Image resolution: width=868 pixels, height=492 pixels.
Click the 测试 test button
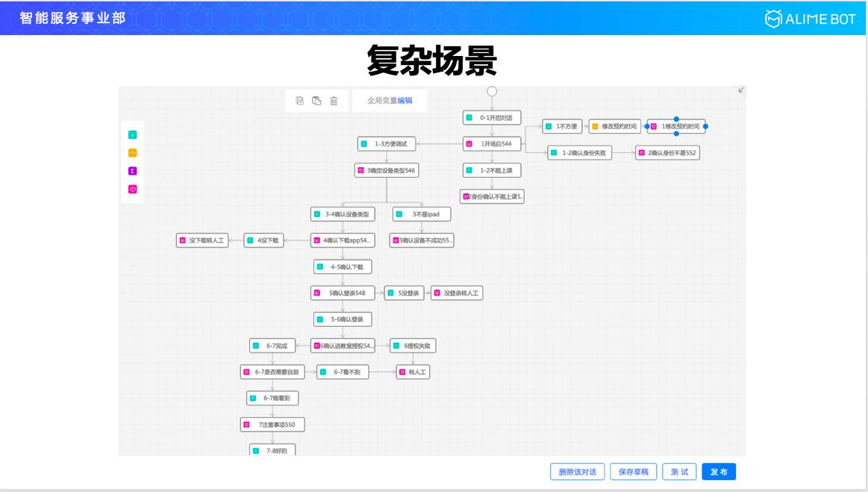pos(679,471)
